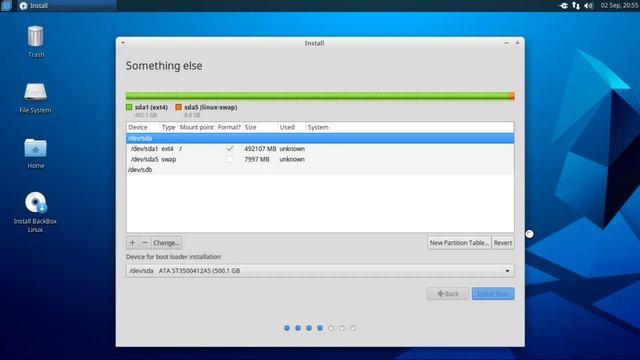Image resolution: width=640 pixels, height=360 pixels.
Task: Click the 'unknown' used cell for /dev/sda5
Action: tap(292, 159)
